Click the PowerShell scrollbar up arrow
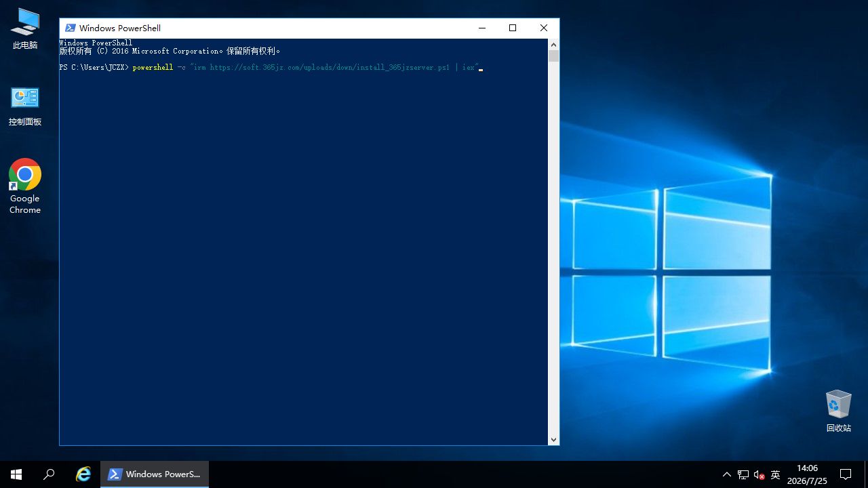The width and height of the screenshot is (868, 488). pos(553,44)
